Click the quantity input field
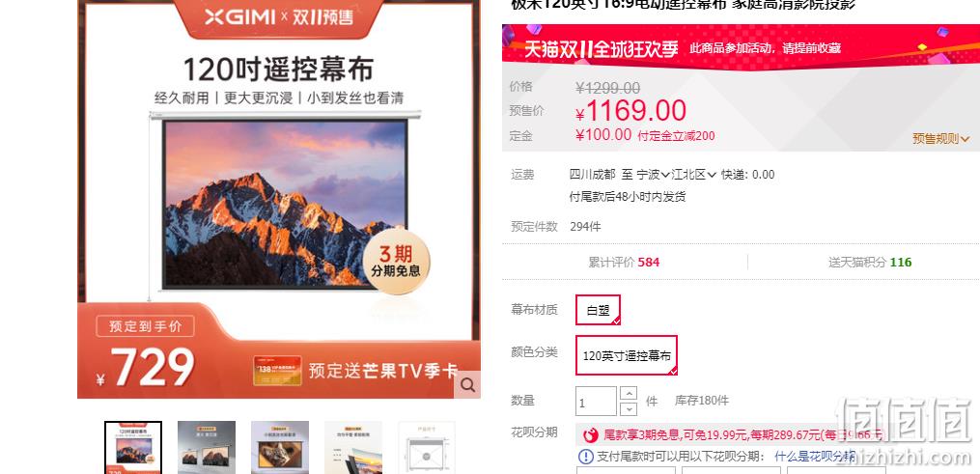The height and width of the screenshot is (474, 980). tap(597, 402)
